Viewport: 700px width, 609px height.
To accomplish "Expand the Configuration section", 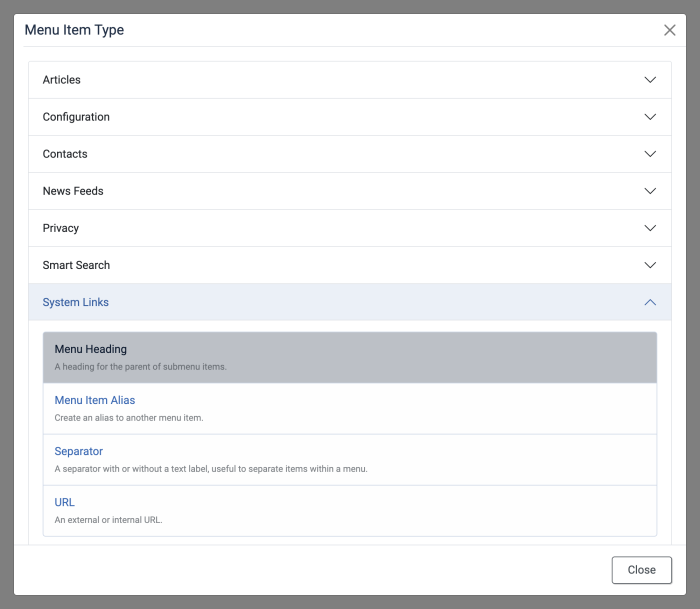I will point(76,117).
